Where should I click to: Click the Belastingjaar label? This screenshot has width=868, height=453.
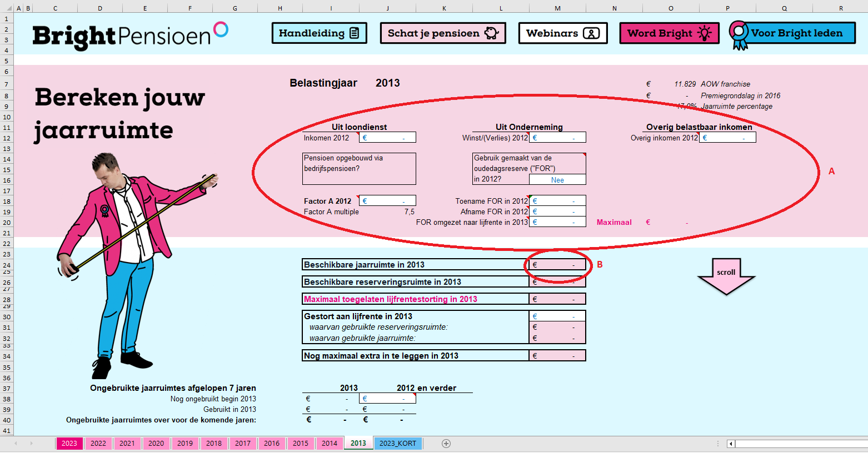point(323,83)
